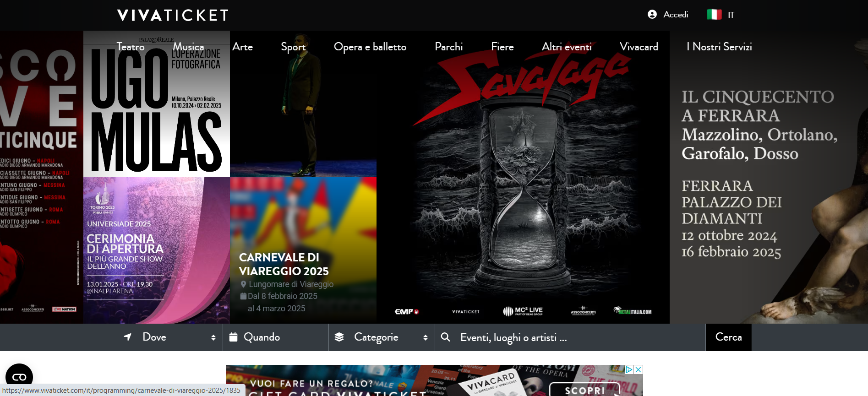
Task: Open the cookie settings round icon
Action: pos(19,376)
